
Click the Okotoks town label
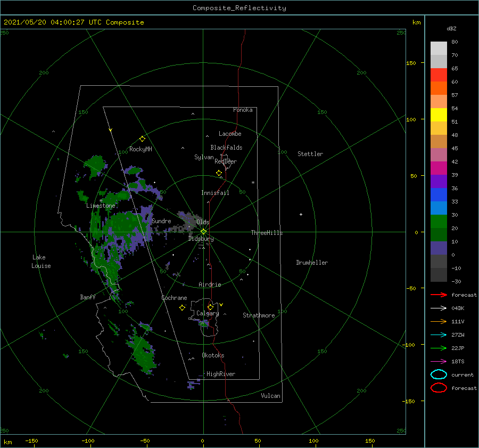pyautogui.click(x=213, y=355)
